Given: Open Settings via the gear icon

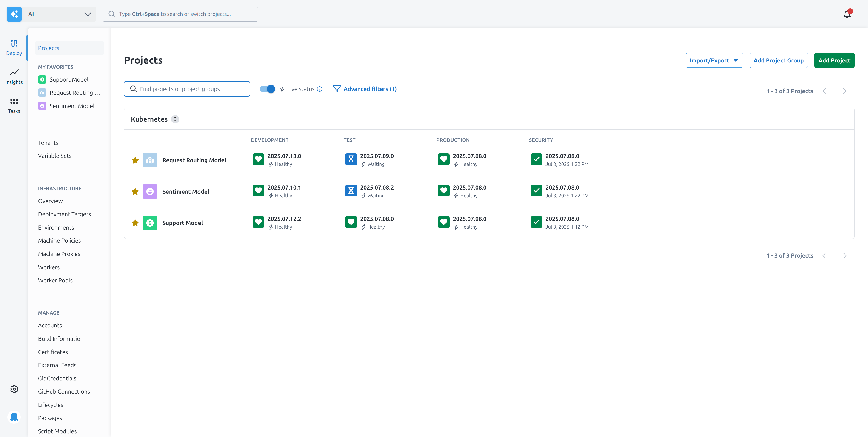Looking at the screenshot, I should pyautogui.click(x=14, y=389).
